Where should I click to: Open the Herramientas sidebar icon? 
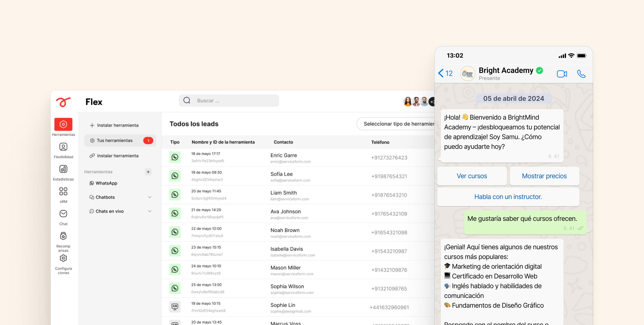[x=63, y=124]
